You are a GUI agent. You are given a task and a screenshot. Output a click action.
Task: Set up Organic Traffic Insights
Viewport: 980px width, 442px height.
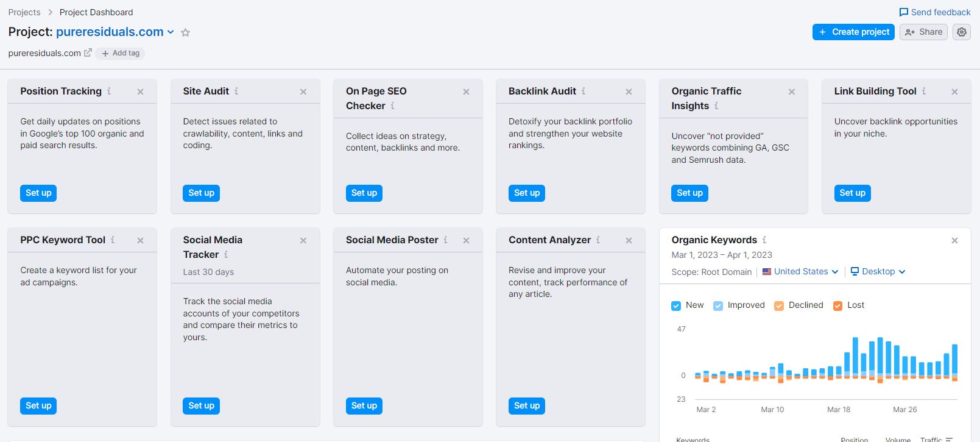tap(689, 193)
